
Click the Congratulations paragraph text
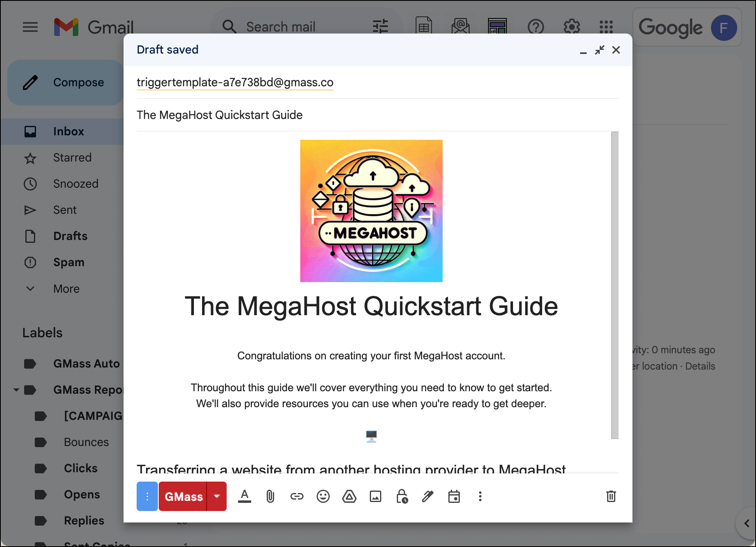coord(371,356)
